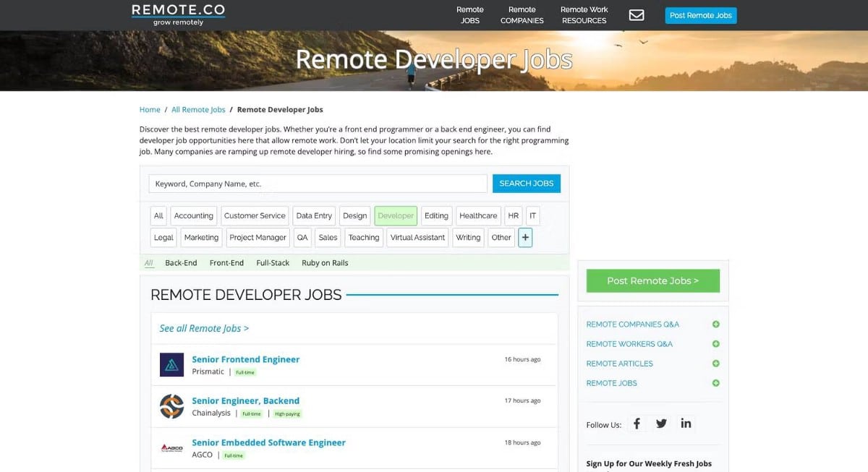
Task: Open the Remote Jobs menu
Action: [x=470, y=15]
